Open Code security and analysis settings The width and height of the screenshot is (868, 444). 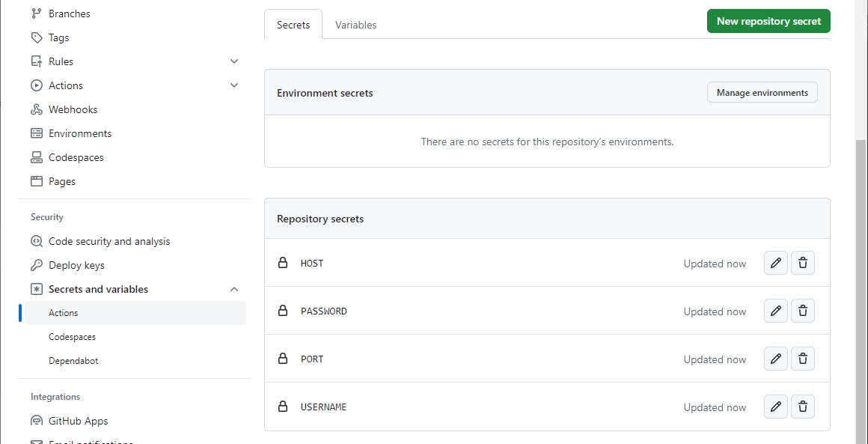tap(109, 241)
